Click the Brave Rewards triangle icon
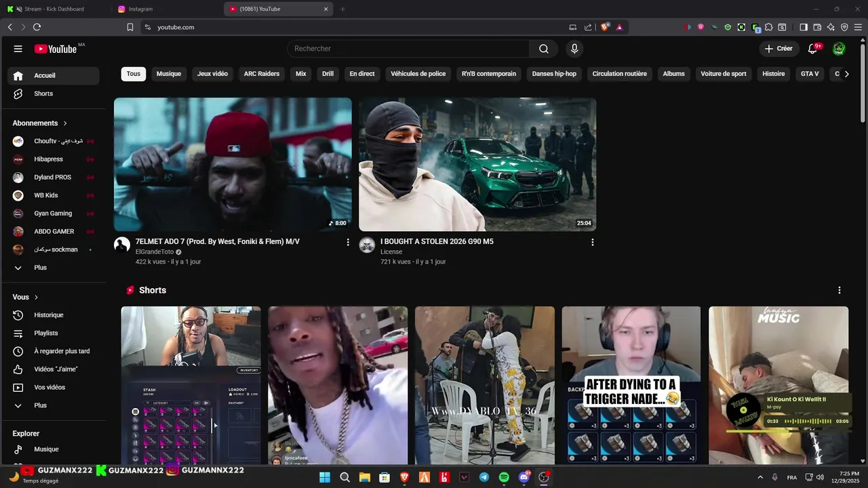This screenshot has width=868, height=488. 619,27
